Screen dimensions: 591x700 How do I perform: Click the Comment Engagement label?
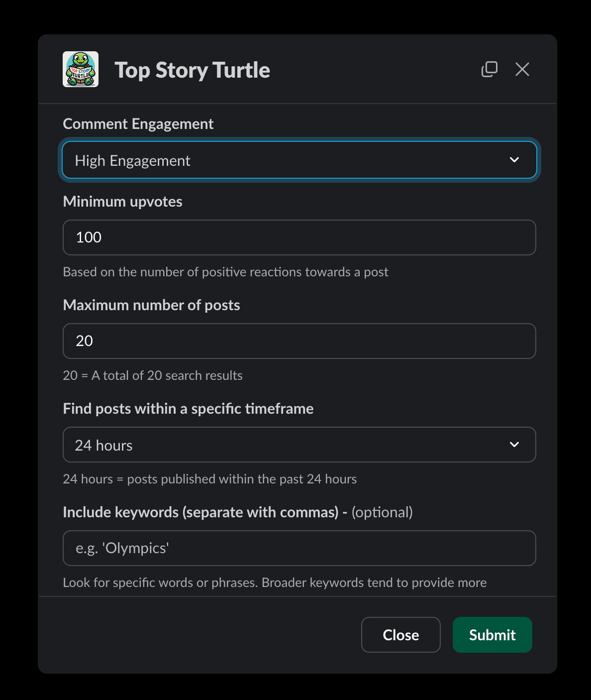point(138,124)
